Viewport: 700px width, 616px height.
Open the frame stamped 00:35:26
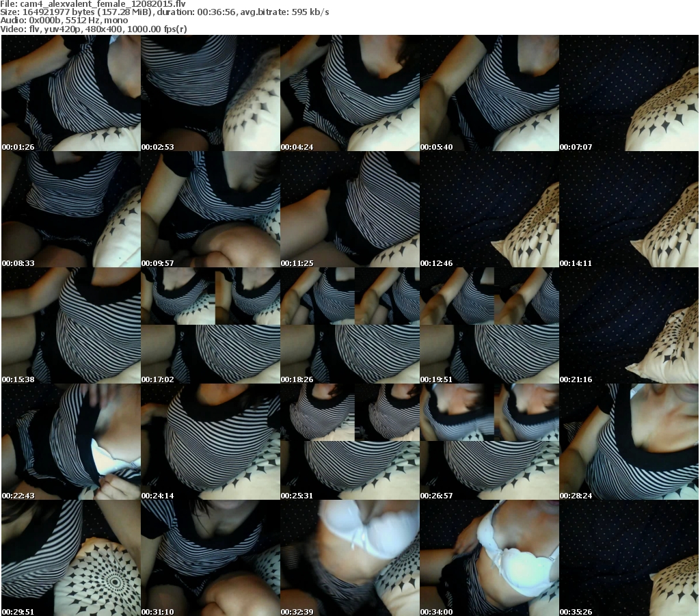point(629,558)
